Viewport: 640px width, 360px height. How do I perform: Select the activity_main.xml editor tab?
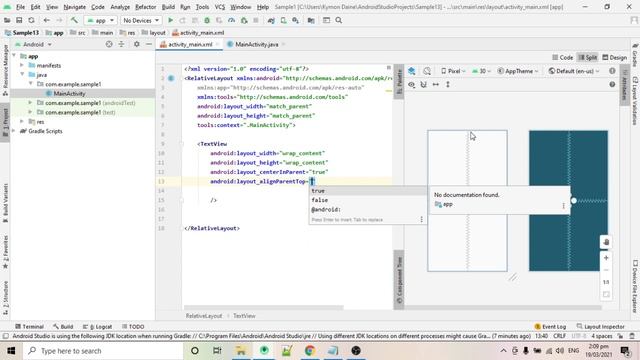(x=190, y=44)
